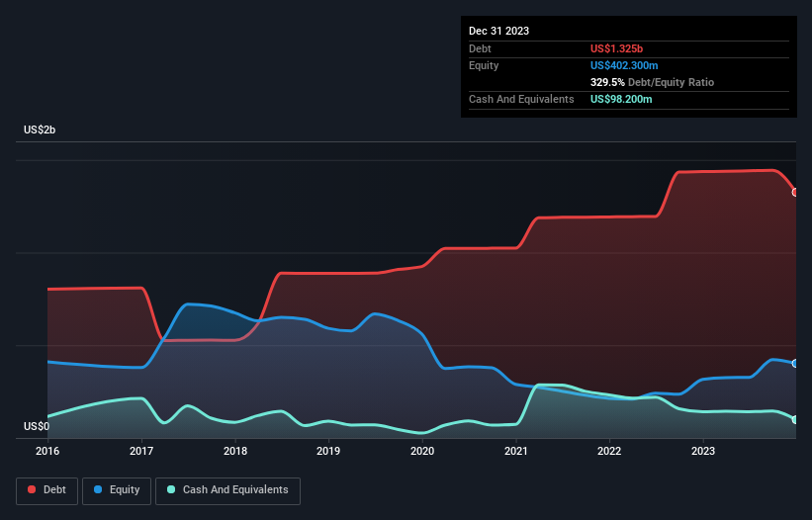Select the Debt endpoint marker on chart
The width and height of the screenshot is (812, 520).
pos(796,193)
